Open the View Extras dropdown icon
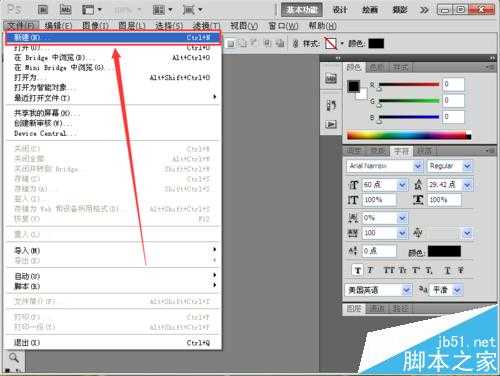The image size is (500, 376). [x=91, y=10]
